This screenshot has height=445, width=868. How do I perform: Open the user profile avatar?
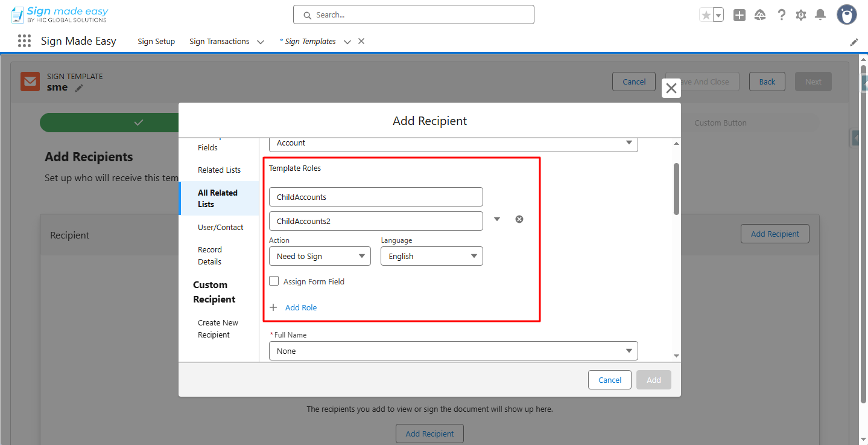[846, 14]
